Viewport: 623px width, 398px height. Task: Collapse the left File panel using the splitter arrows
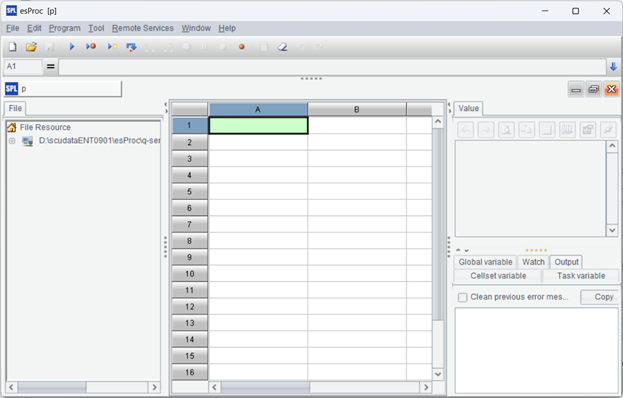[166, 107]
